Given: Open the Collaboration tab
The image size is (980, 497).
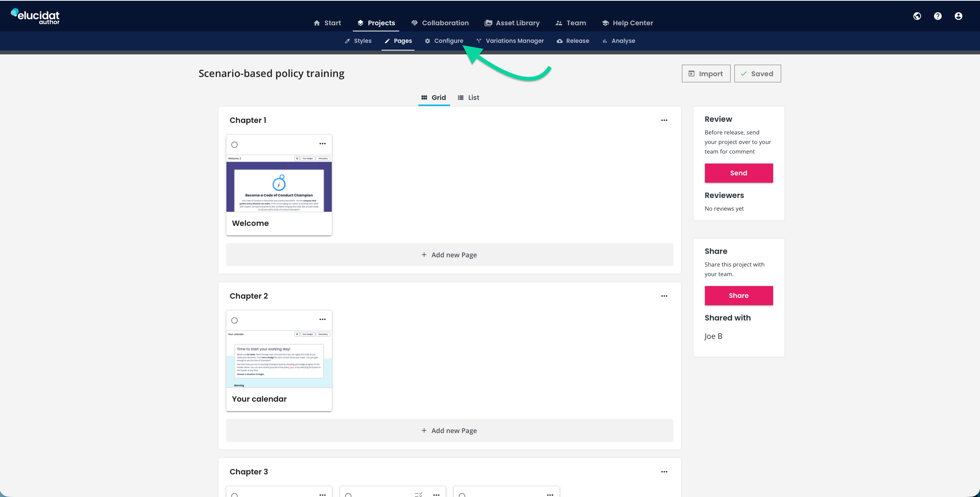Looking at the screenshot, I should [440, 23].
